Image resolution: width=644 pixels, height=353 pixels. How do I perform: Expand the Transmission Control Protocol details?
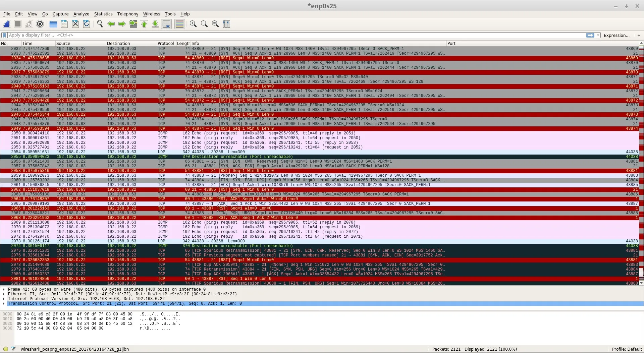[x=3, y=303]
